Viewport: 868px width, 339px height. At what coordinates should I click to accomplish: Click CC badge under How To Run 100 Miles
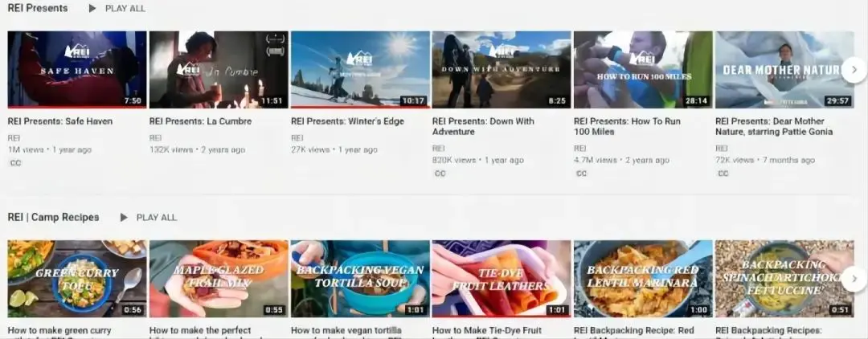coord(581,174)
